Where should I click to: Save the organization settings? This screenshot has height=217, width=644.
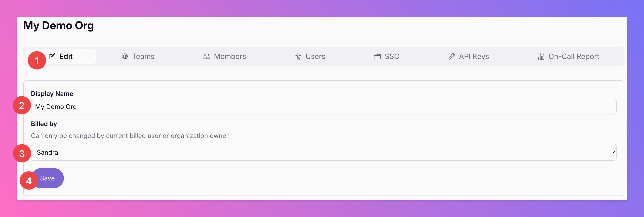pyautogui.click(x=47, y=178)
